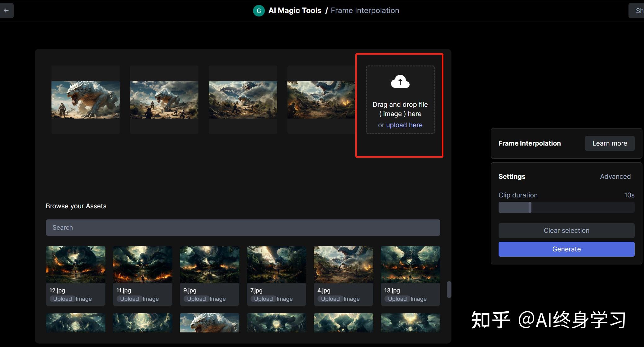Pick the 9.jpg asset image
Viewport: 644px width, 347px height.
pyautogui.click(x=210, y=265)
